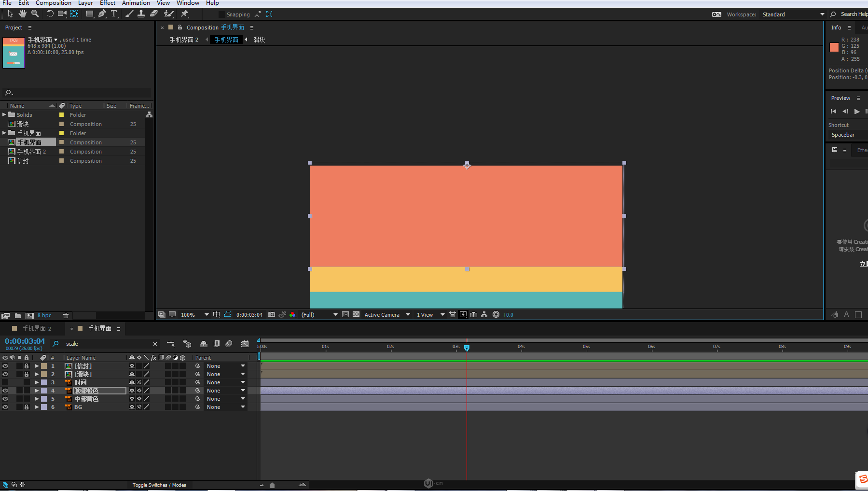Select the Hand tool

(x=23, y=14)
